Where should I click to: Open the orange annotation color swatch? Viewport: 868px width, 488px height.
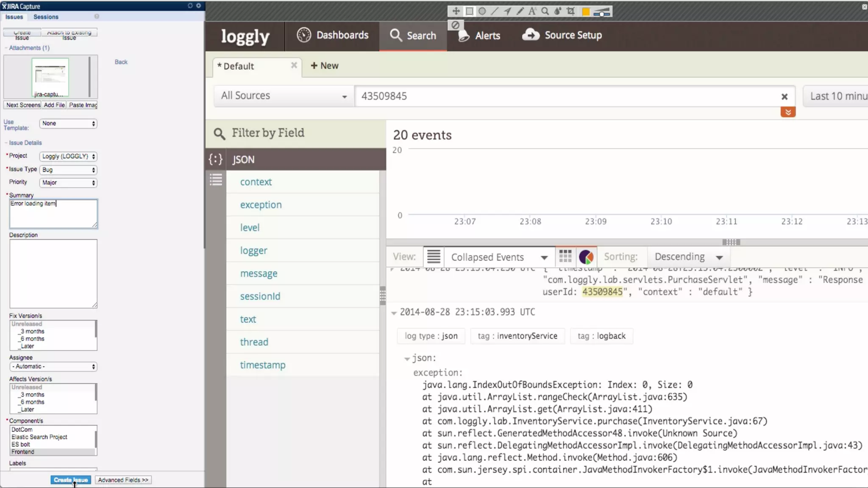click(586, 12)
